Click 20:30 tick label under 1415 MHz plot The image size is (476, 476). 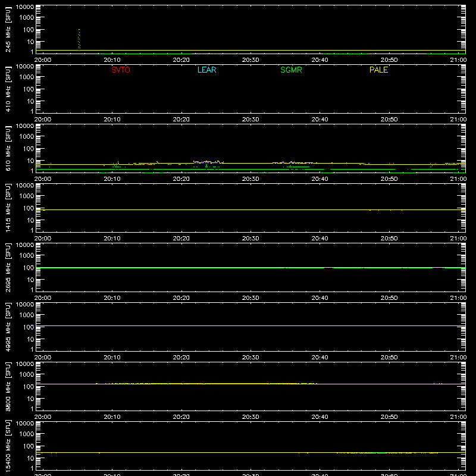pyautogui.click(x=250, y=239)
